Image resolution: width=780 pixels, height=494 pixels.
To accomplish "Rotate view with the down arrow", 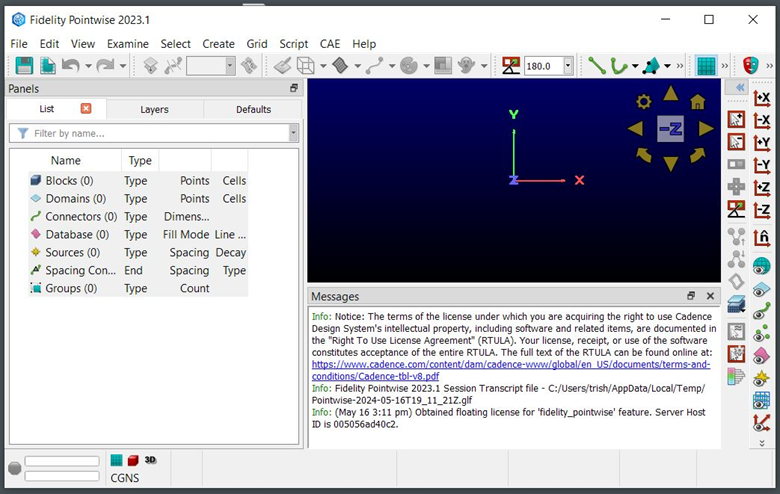I will click(x=671, y=164).
